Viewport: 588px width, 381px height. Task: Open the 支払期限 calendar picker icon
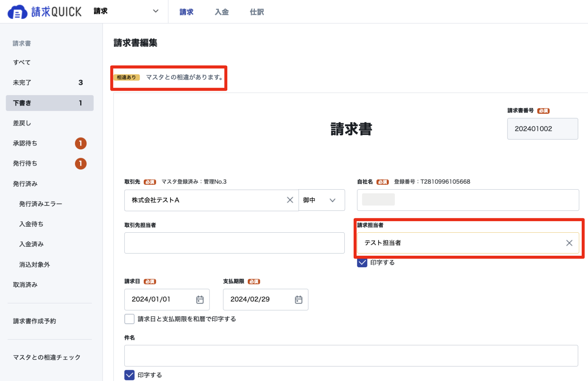(299, 299)
